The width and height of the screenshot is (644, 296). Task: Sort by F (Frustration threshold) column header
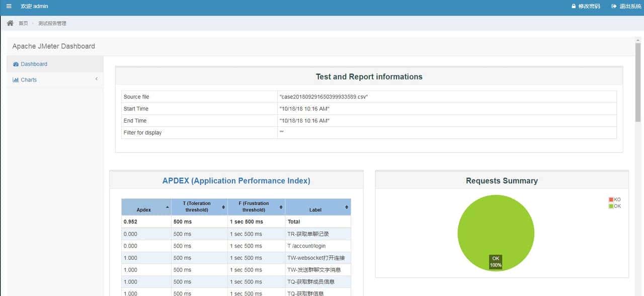coord(254,207)
